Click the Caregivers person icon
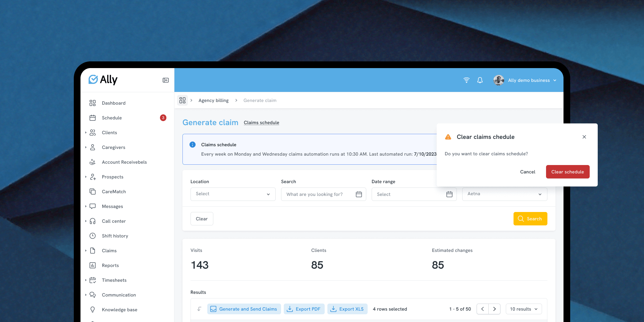The height and width of the screenshot is (322, 644). pos(93,147)
